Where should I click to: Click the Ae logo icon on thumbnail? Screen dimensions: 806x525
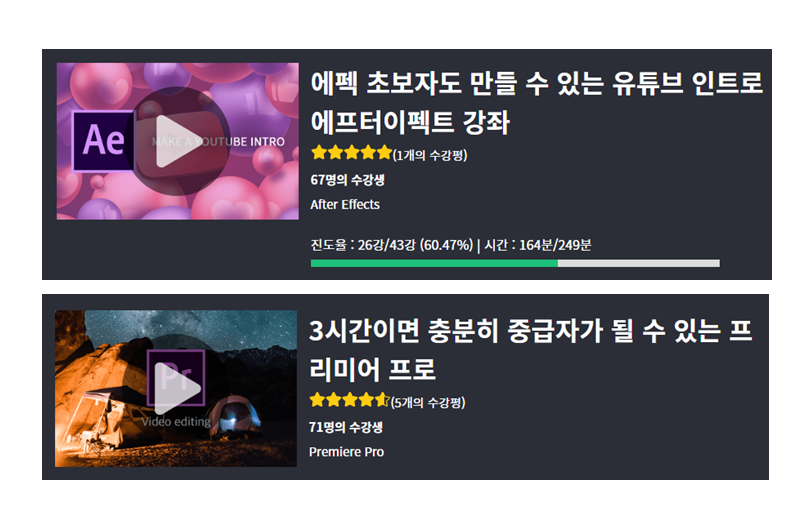pos(103,140)
